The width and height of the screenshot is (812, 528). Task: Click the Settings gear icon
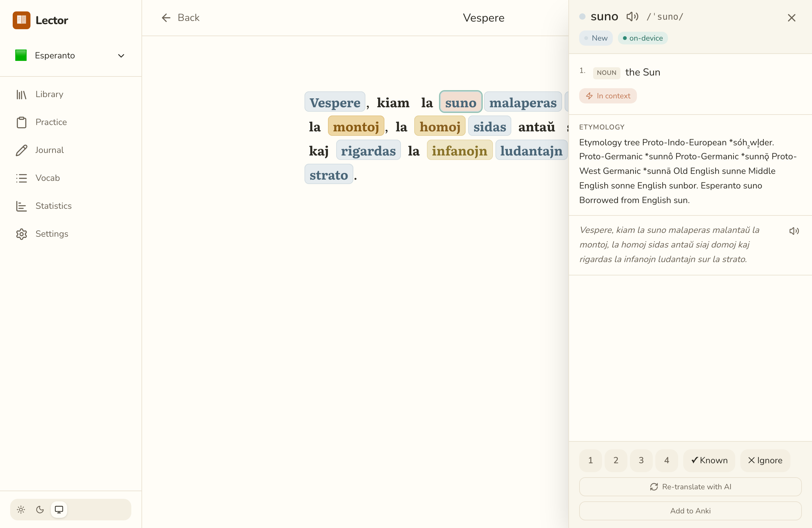(x=21, y=234)
